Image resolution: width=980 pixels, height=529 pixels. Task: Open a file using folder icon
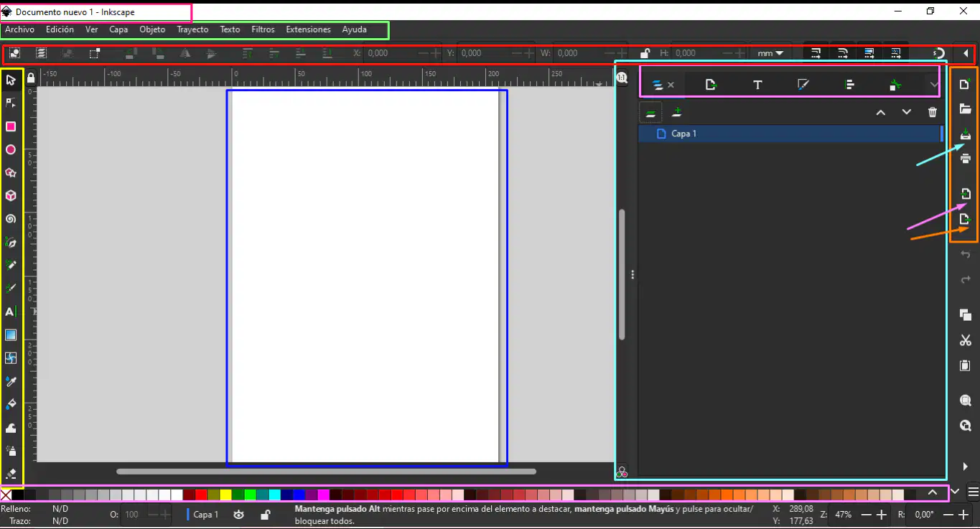(966, 109)
